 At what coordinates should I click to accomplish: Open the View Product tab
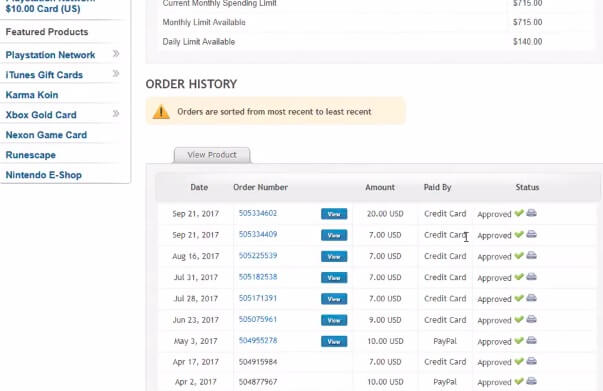212,155
